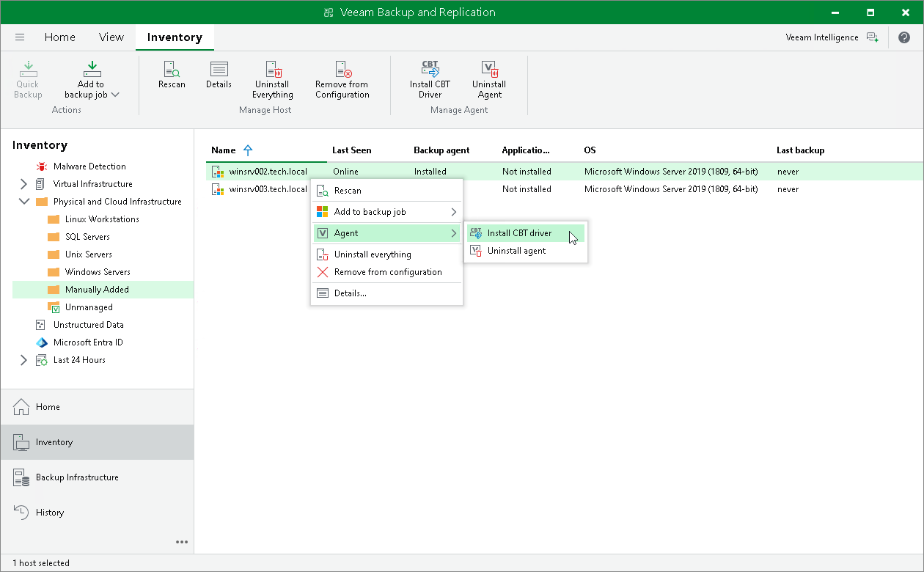Click the Online status of winsrv002
Image resolution: width=924 pixels, height=572 pixels.
tap(345, 172)
